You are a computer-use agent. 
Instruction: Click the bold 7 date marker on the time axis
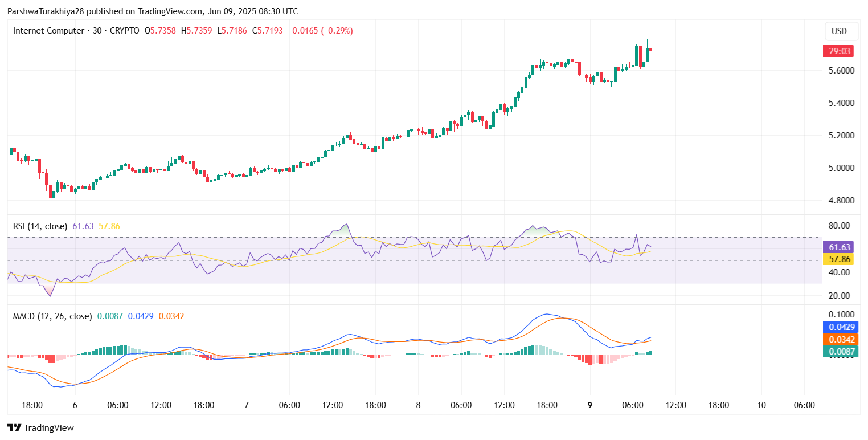coord(246,405)
